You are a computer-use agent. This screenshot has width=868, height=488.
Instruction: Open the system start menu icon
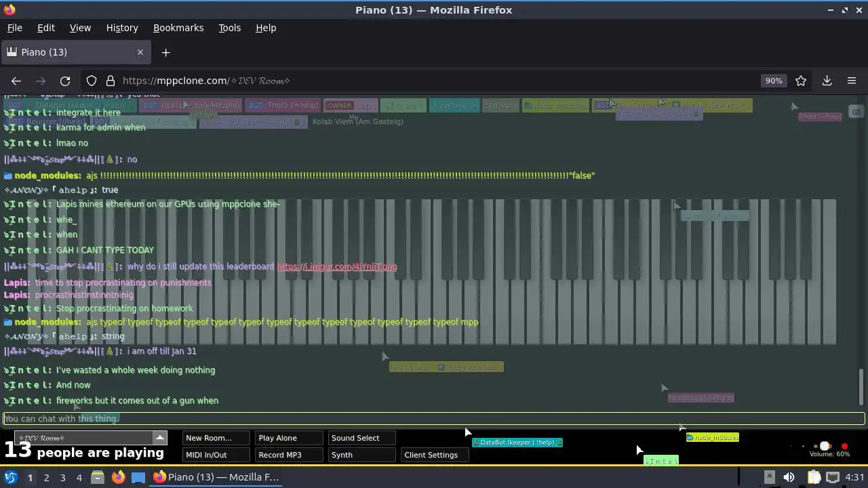[x=11, y=477]
